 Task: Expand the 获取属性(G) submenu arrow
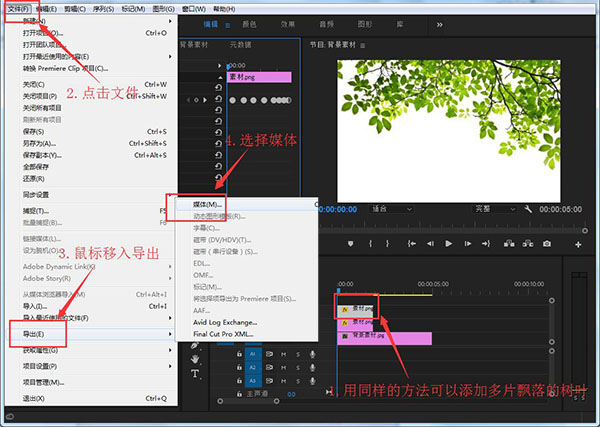tap(170, 350)
